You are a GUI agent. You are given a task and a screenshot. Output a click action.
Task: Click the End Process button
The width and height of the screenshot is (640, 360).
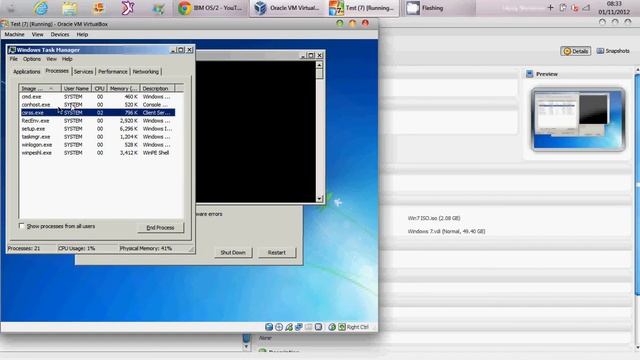point(160,227)
